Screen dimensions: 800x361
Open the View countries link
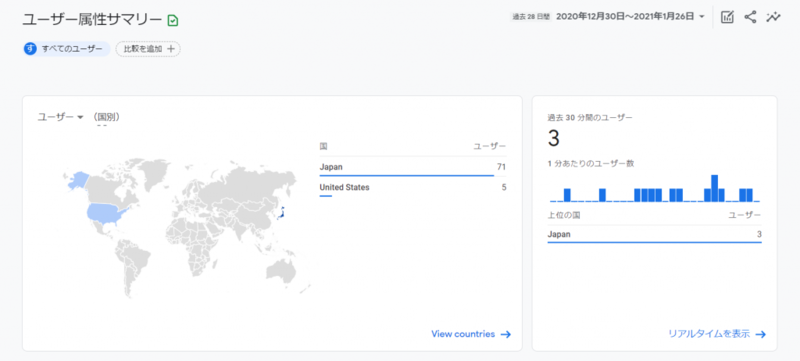[x=463, y=334]
